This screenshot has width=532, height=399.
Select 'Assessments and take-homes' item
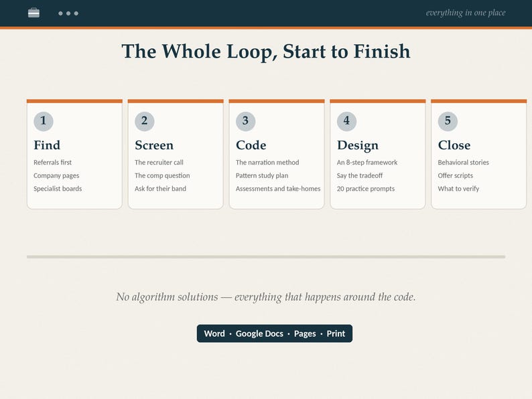(278, 189)
